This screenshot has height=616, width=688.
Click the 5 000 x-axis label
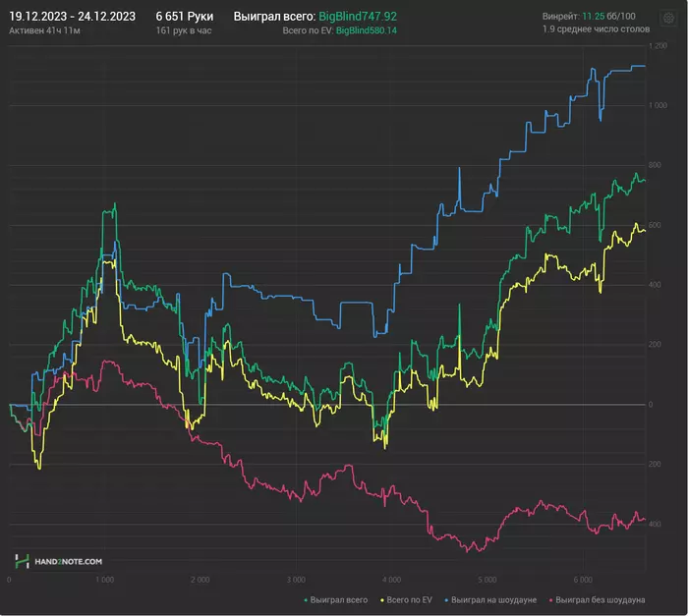pyautogui.click(x=487, y=580)
